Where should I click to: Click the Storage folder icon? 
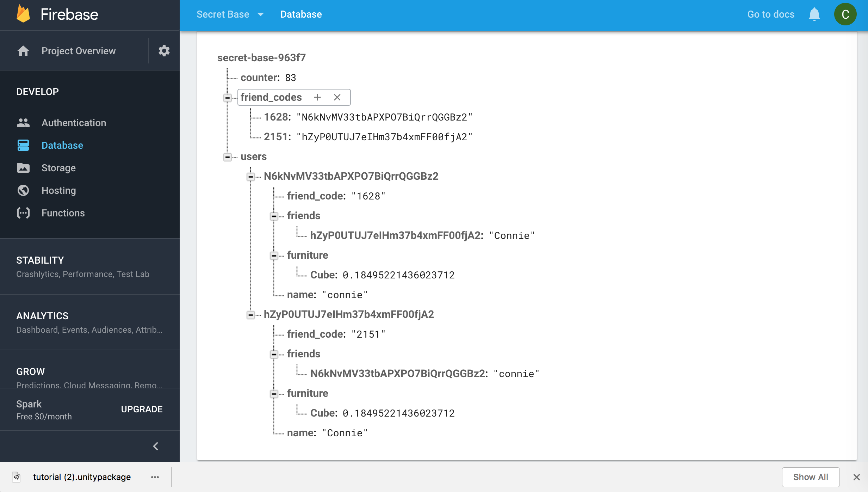coord(23,168)
